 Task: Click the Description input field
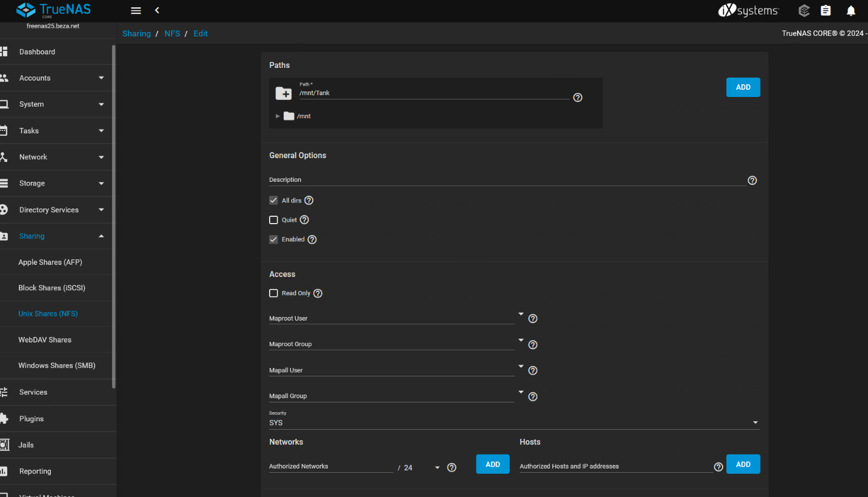507,180
